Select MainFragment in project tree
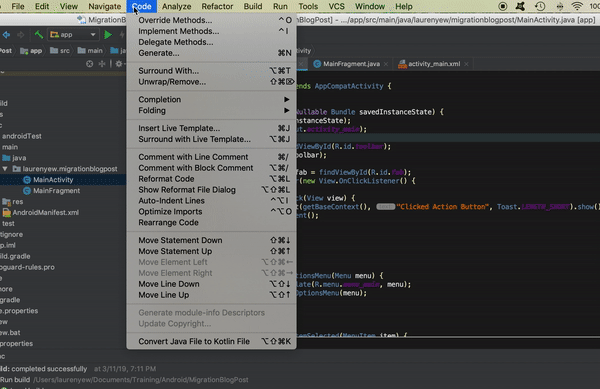Image resolution: width=600 pixels, height=389 pixels. pyautogui.click(x=56, y=190)
